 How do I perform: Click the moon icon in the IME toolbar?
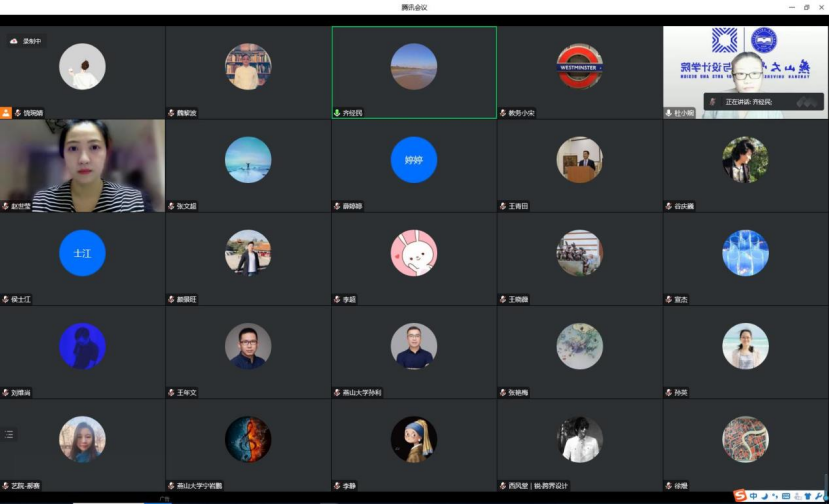[764, 495]
